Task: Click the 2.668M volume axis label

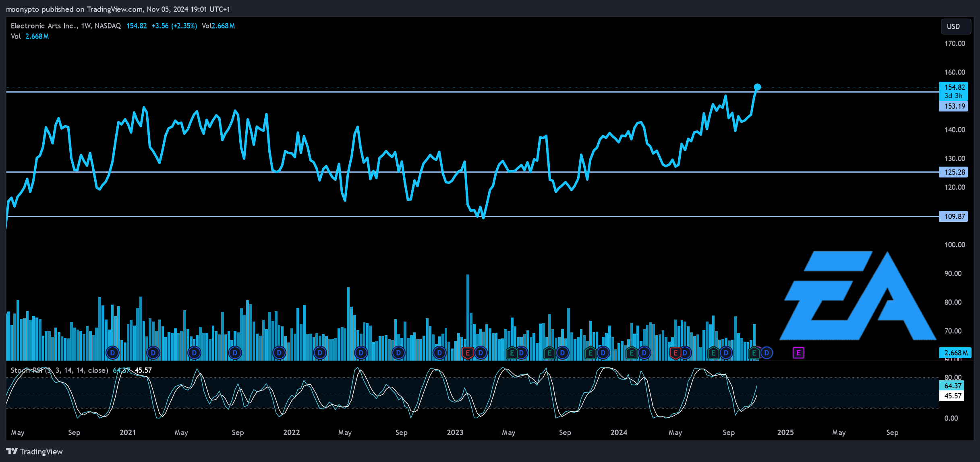Action: [x=955, y=353]
